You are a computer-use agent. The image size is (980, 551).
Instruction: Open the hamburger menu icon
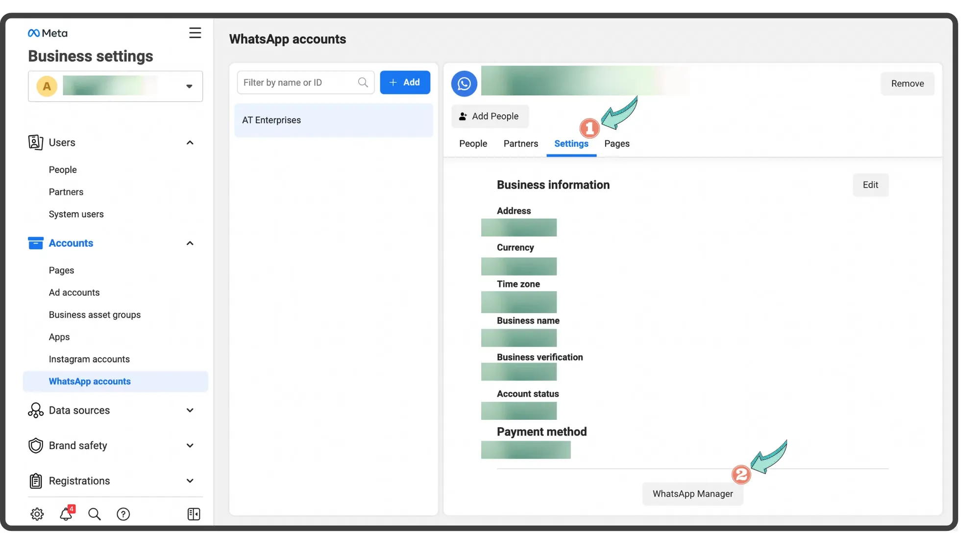coord(195,33)
